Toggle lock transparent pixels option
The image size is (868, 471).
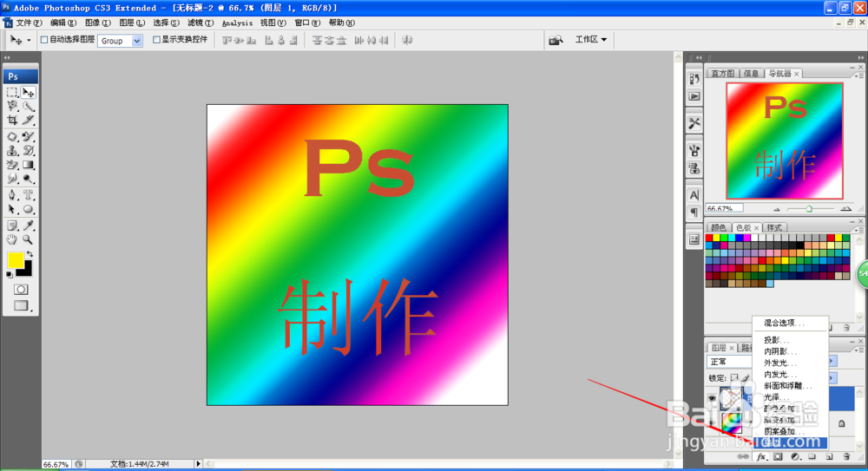click(x=734, y=377)
